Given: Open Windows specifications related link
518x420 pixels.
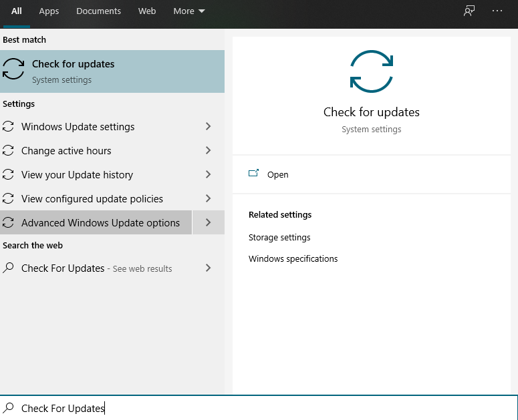Looking at the screenshot, I should pos(293,258).
